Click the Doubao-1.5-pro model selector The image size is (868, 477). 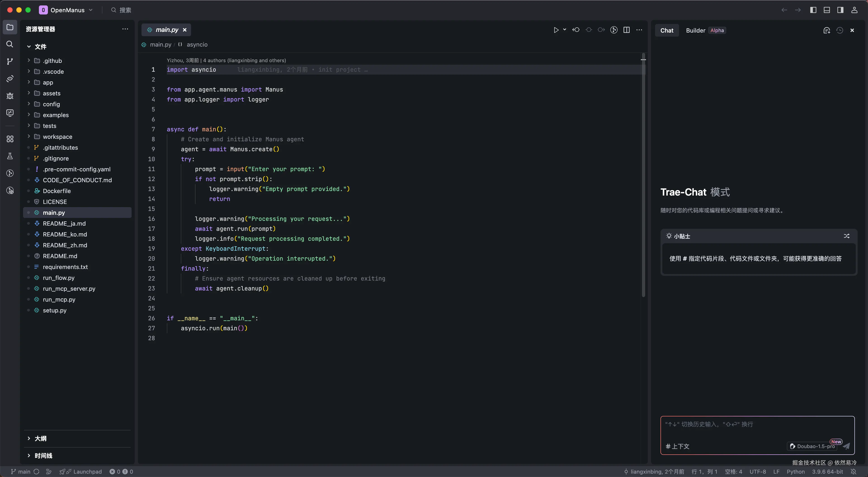point(812,446)
